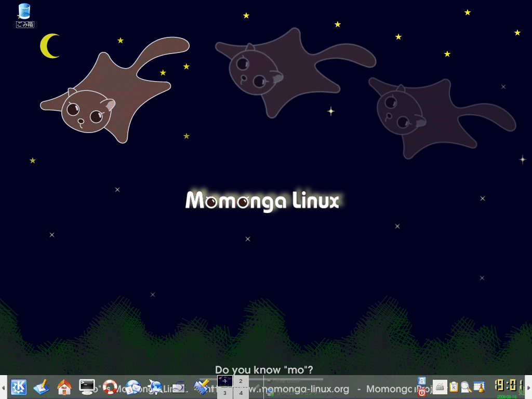
Task: Open the KDE K menu
Action: (x=19, y=387)
